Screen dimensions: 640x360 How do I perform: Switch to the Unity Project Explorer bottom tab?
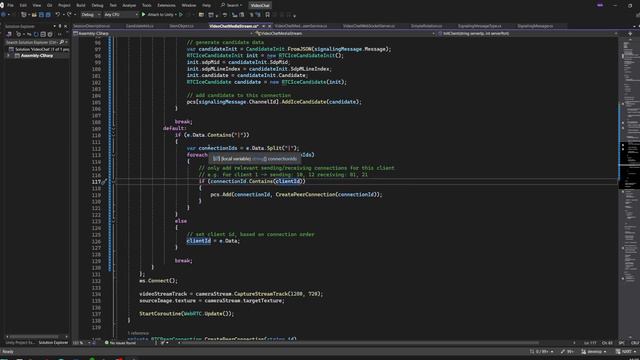[20, 343]
